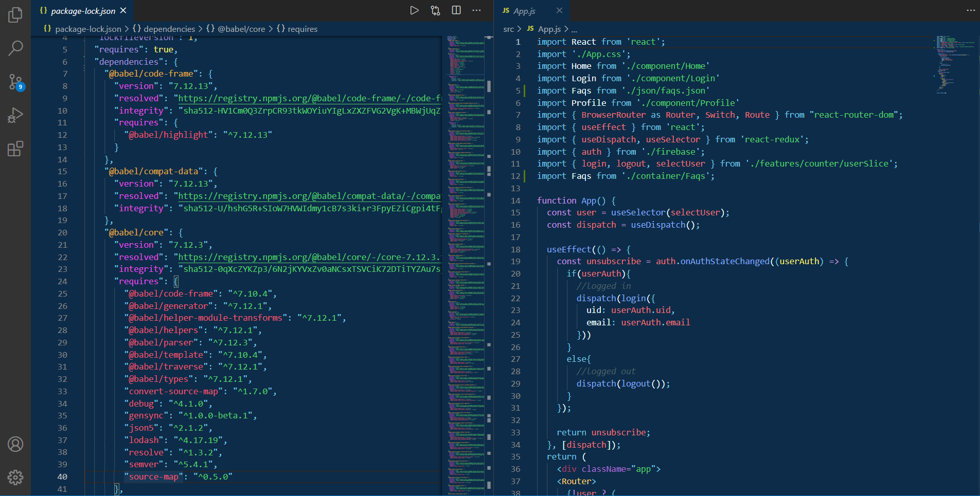
Task: Click line number 40 in package-lock.json
Action: coord(62,476)
